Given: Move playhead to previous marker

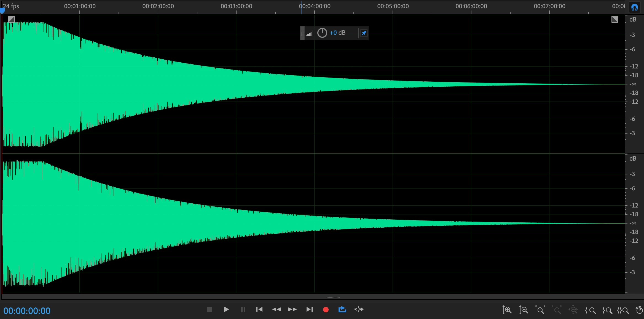Looking at the screenshot, I should coord(259,310).
